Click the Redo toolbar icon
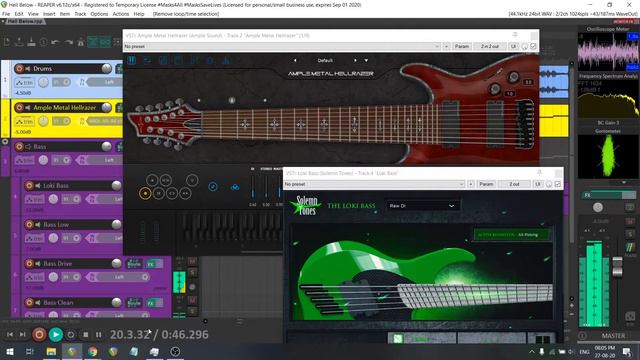Screen dimensions: 640x360 tap(68, 42)
